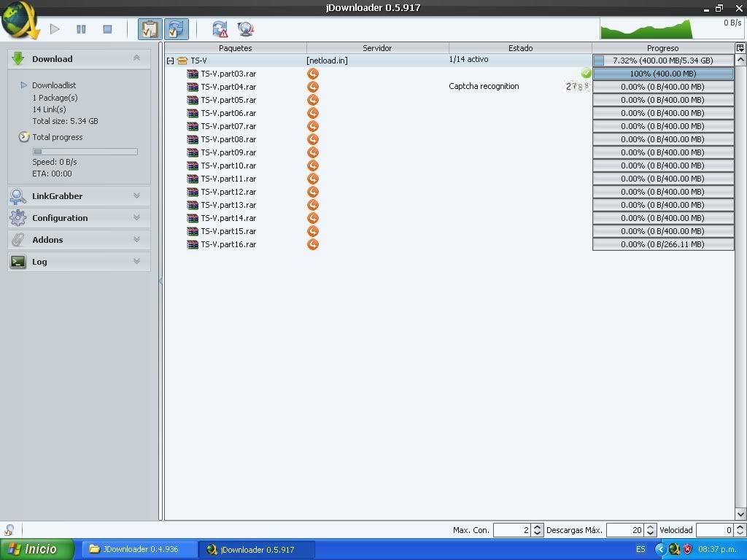Image resolution: width=747 pixels, height=560 pixels.
Task: Click the 100% progress bar of part03
Action: coord(662,74)
